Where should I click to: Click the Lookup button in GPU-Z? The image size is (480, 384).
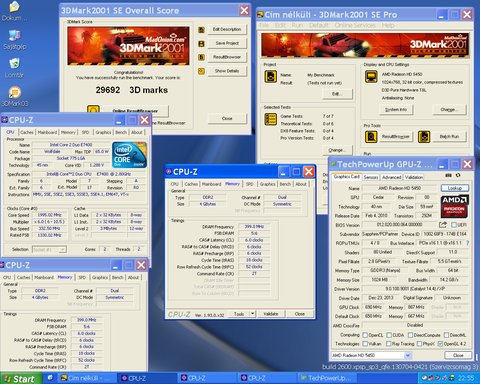point(455,188)
